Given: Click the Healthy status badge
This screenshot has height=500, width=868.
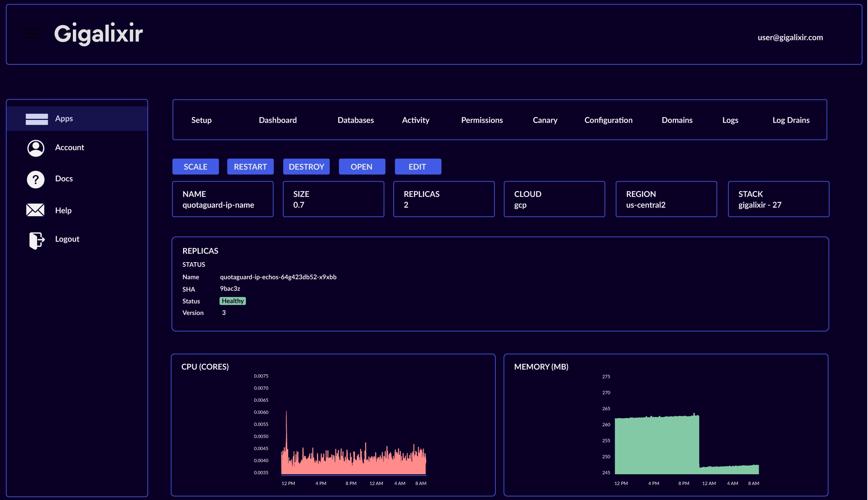Looking at the screenshot, I should (233, 301).
